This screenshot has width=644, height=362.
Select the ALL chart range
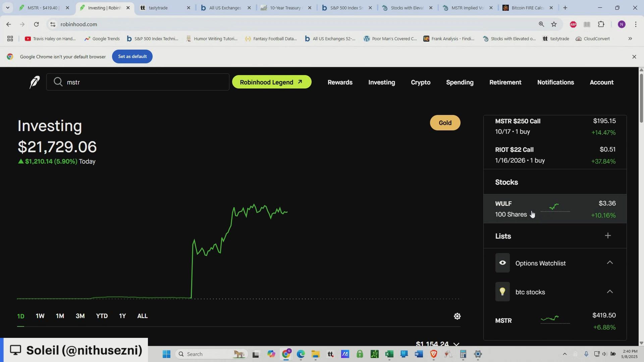point(143,316)
